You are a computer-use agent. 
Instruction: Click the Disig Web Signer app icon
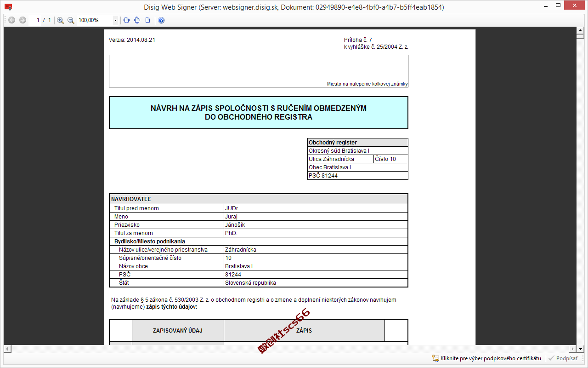8,7
